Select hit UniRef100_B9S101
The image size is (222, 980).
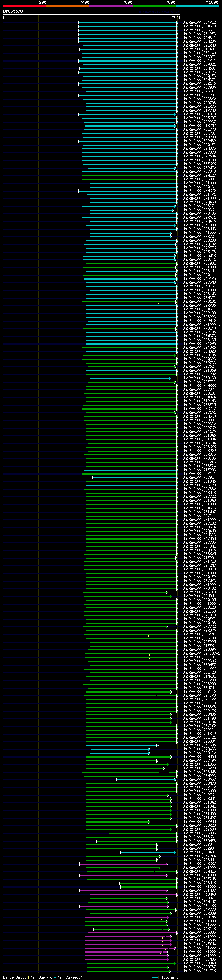[199, 412]
